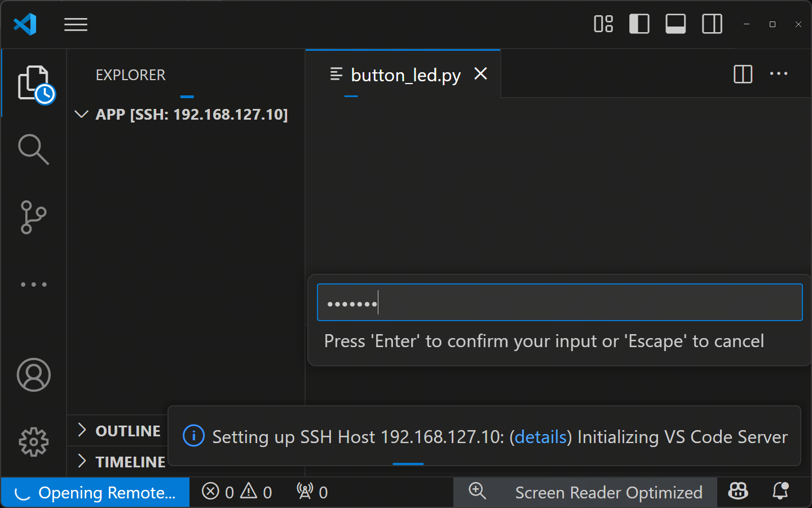Click the password input field
This screenshot has height=508, width=812.
[x=559, y=302]
